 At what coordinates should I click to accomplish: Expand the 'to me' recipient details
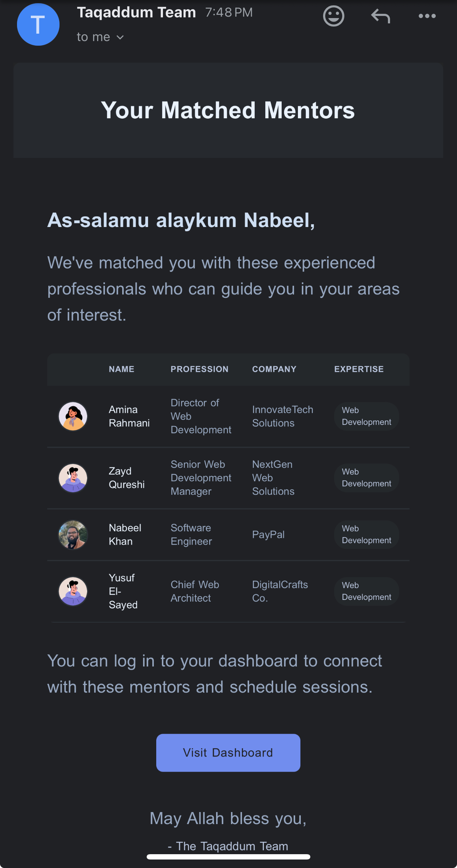[x=100, y=37]
